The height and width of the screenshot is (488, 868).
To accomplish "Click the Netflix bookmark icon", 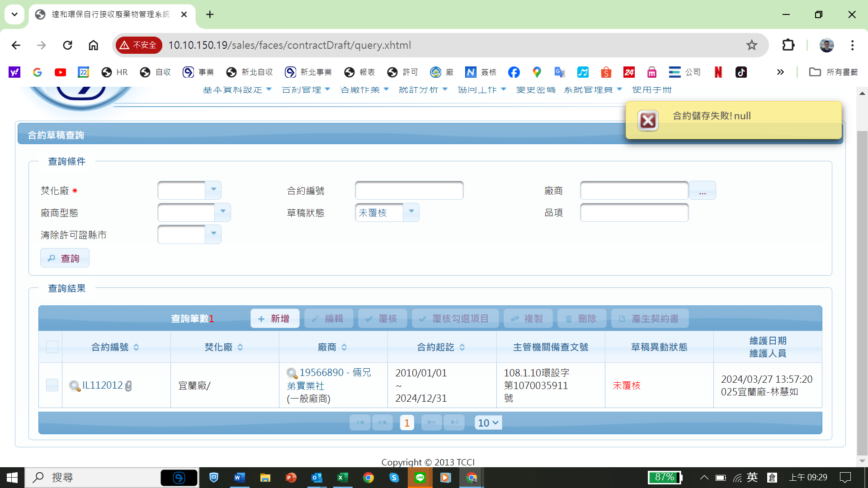I will [718, 72].
